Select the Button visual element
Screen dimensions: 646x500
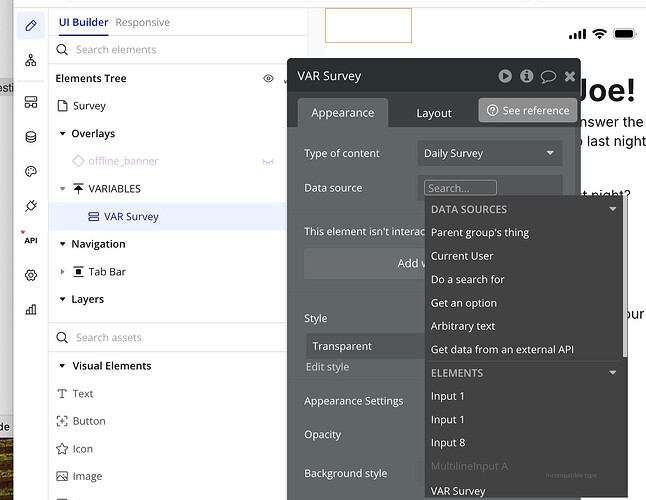[81, 421]
